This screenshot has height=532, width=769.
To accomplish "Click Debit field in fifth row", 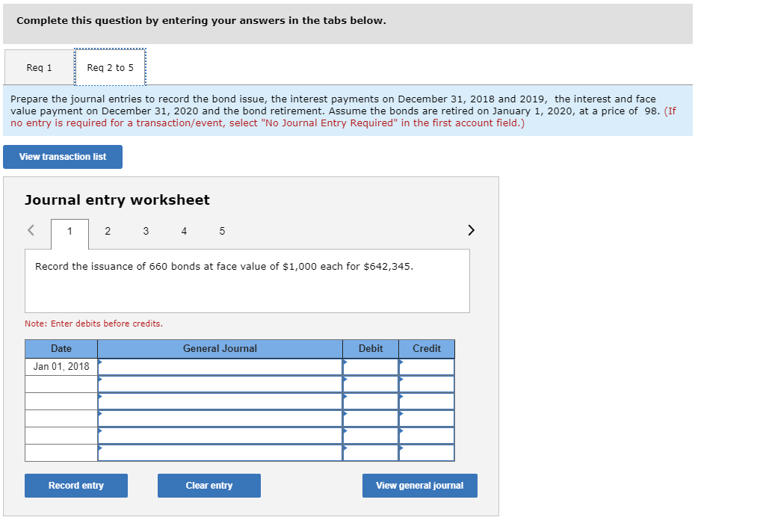I will (371, 436).
